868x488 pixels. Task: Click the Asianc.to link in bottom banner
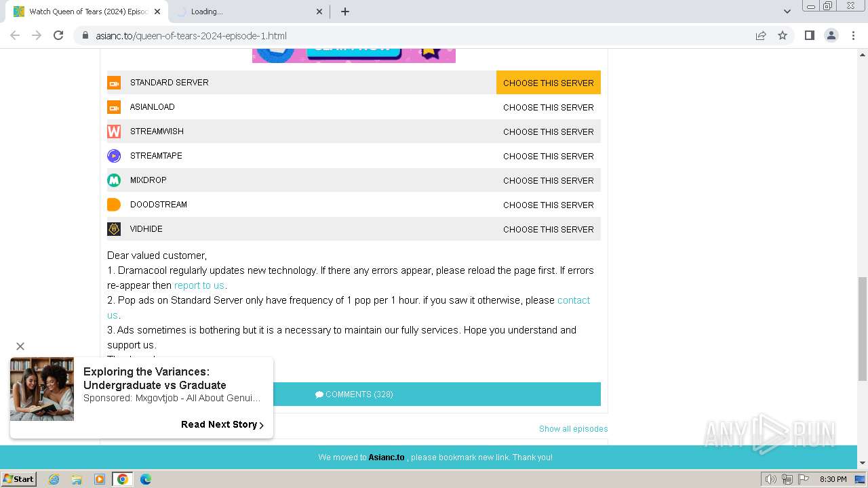pyautogui.click(x=387, y=457)
